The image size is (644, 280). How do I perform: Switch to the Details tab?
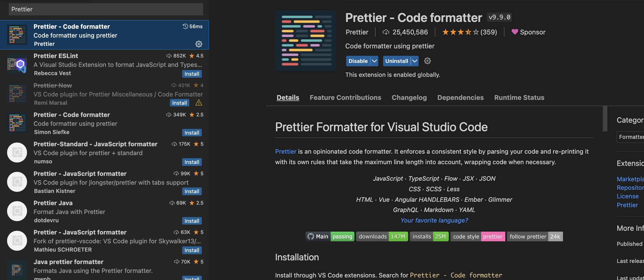pos(288,98)
